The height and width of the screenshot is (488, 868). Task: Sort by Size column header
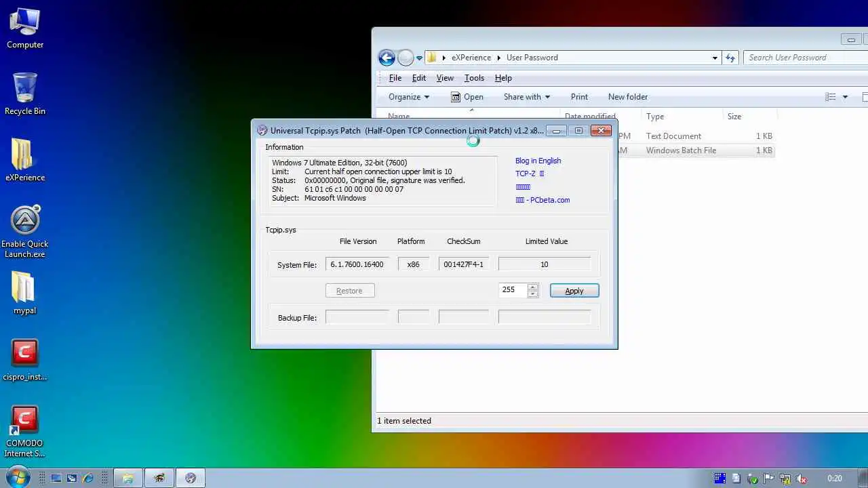point(749,117)
